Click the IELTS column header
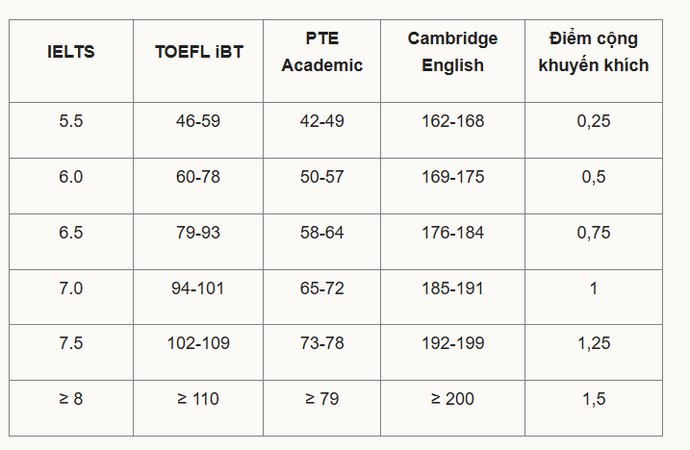This screenshot has width=690, height=450. [71, 52]
